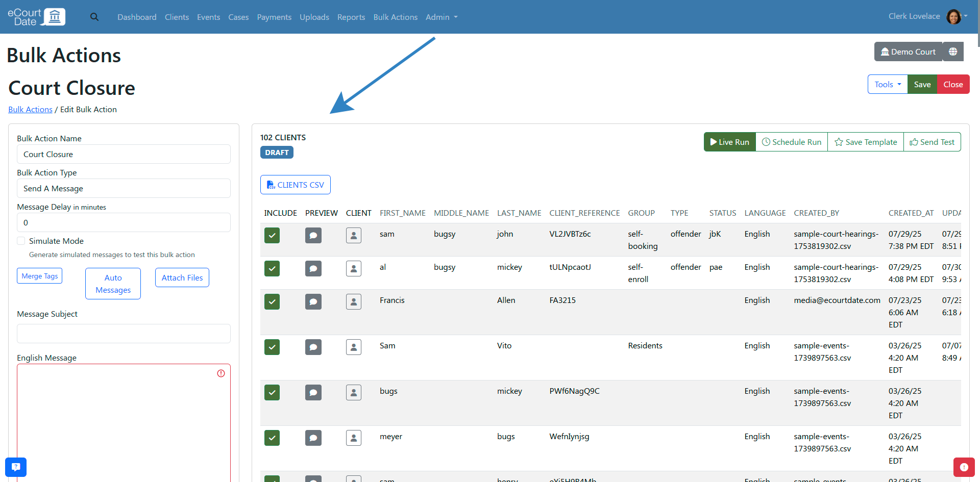Expand the Admin dropdown menu
This screenshot has width=980, height=482.
coord(442,17)
